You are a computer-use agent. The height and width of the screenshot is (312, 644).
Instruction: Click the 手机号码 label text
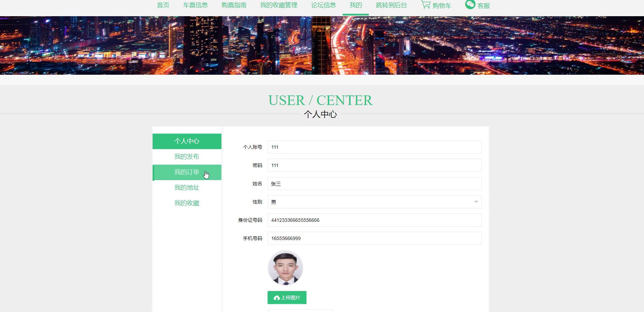coord(252,238)
